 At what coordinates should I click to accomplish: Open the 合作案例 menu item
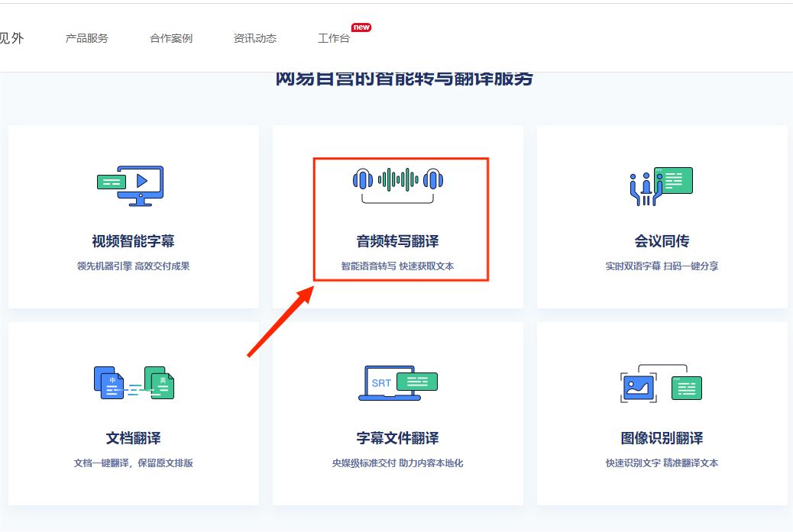171,38
